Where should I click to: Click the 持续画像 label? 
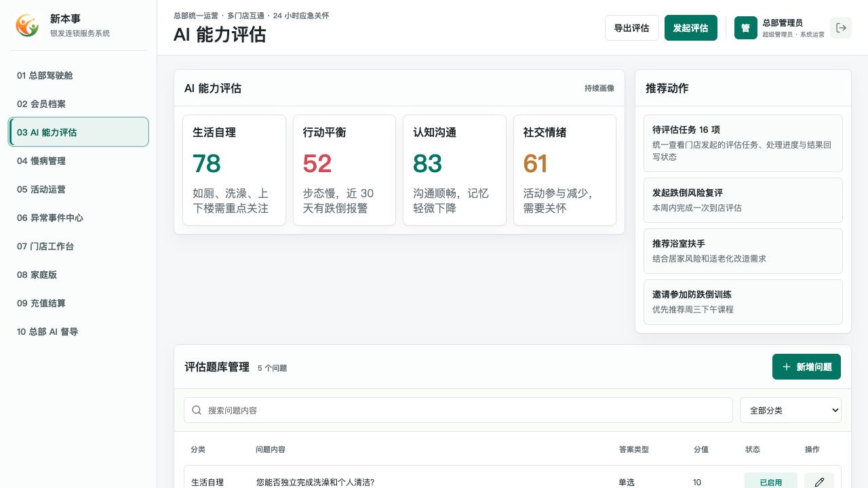pos(599,88)
